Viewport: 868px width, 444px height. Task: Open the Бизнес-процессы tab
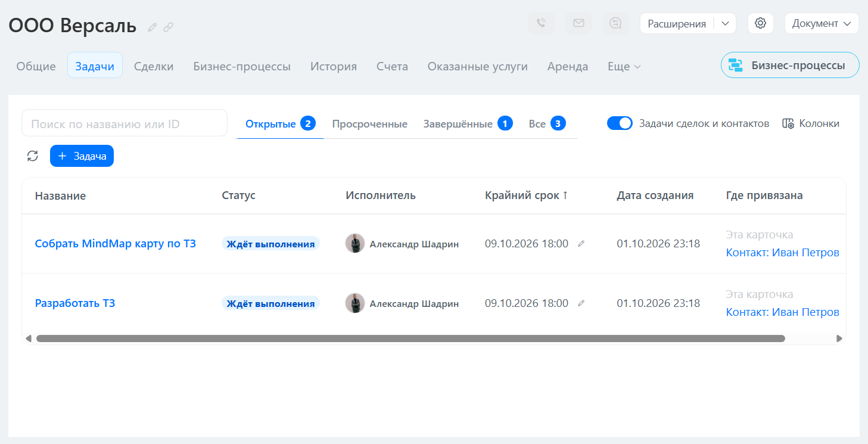pyautogui.click(x=242, y=66)
